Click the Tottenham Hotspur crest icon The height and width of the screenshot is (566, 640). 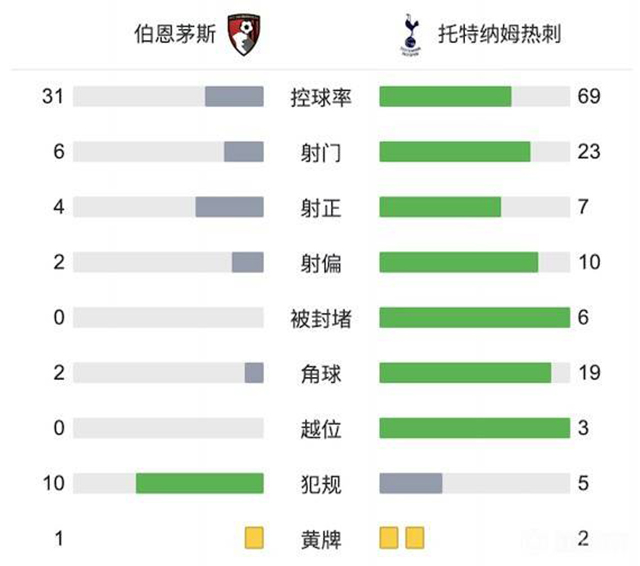click(409, 32)
